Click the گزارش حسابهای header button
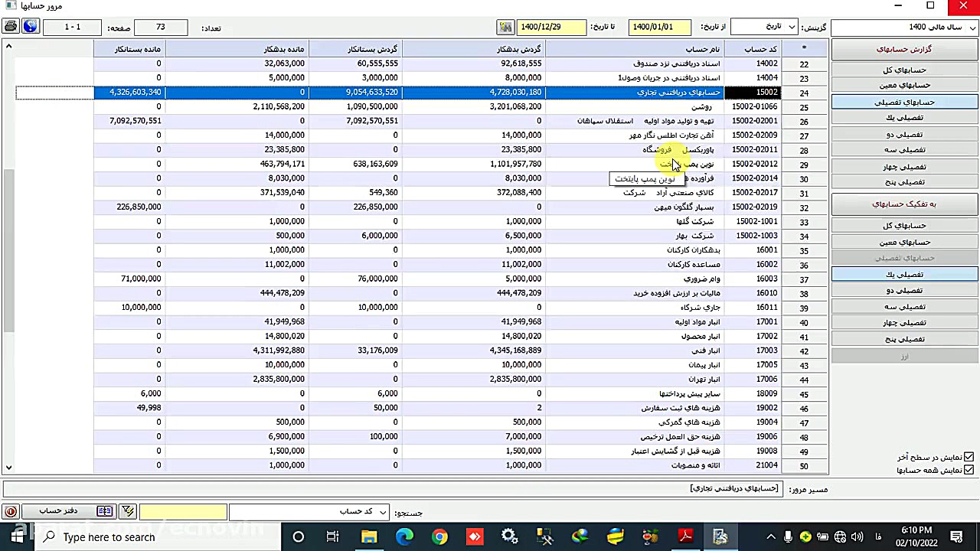Viewport: 980px width, 551px height. pyautogui.click(x=904, y=49)
